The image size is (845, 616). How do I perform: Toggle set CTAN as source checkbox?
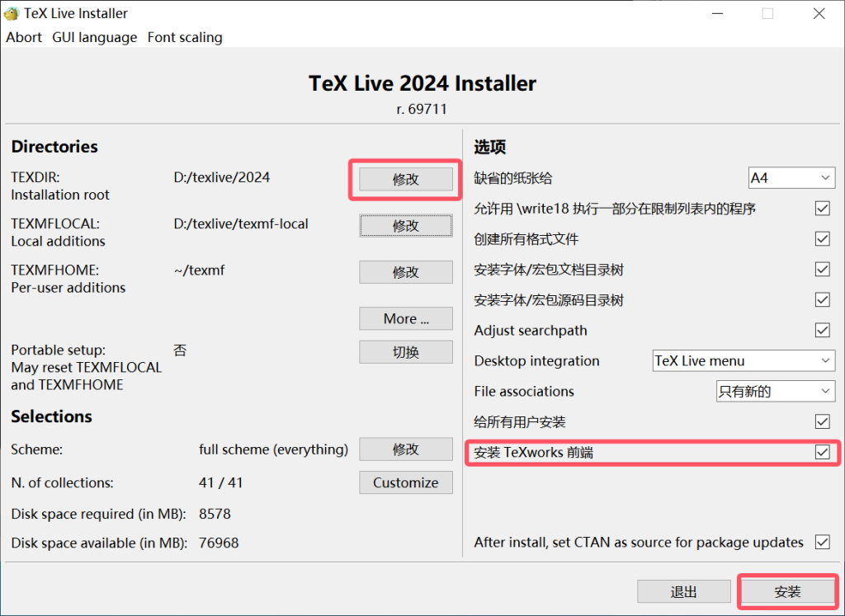pos(823,542)
